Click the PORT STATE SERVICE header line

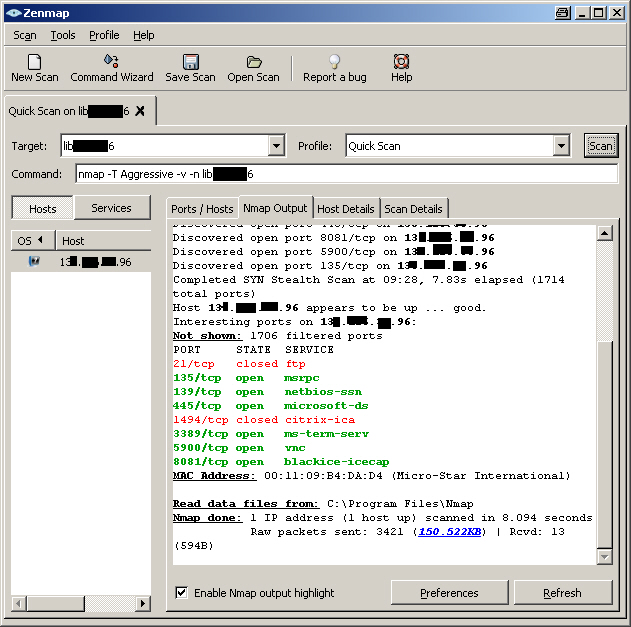pos(254,350)
